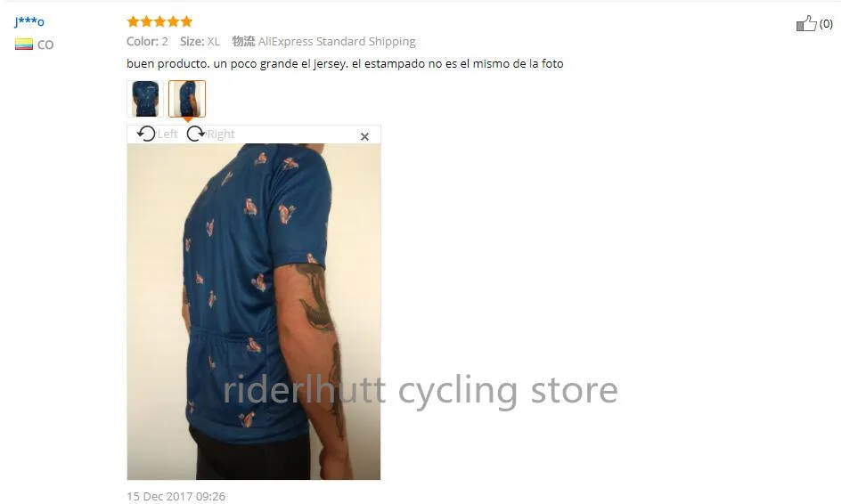Open reviewer J***o's profile name
Viewport: 858px width, 504px height.
click(x=29, y=22)
